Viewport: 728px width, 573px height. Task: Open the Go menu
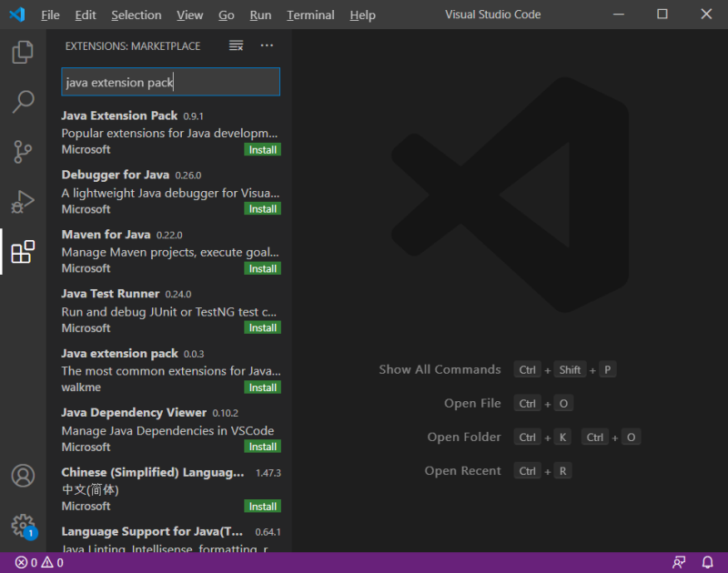pyautogui.click(x=226, y=15)
